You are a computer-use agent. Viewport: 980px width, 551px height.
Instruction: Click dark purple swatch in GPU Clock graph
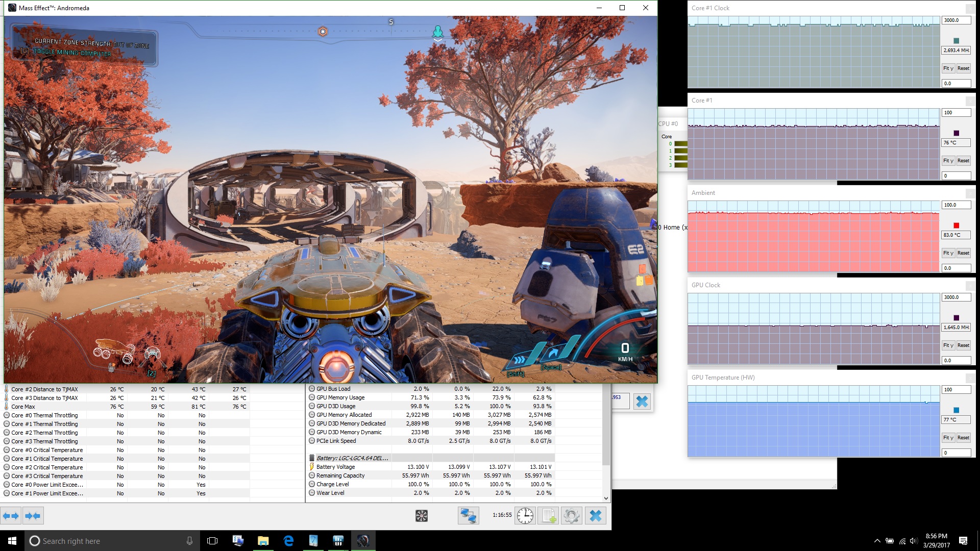(956, 318)
